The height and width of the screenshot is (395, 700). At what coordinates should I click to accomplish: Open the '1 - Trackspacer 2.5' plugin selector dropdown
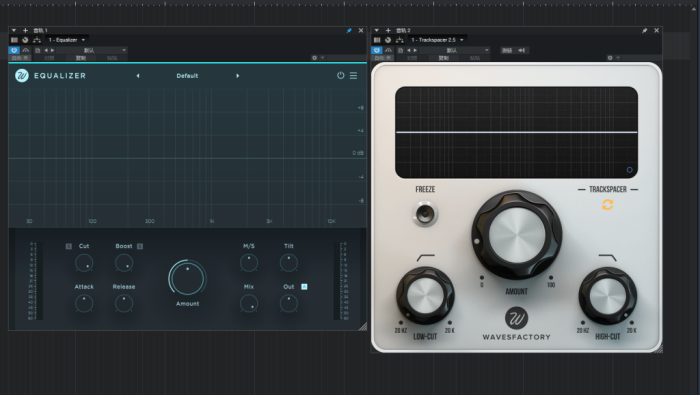pyautogui.click(x=438, y=40)
